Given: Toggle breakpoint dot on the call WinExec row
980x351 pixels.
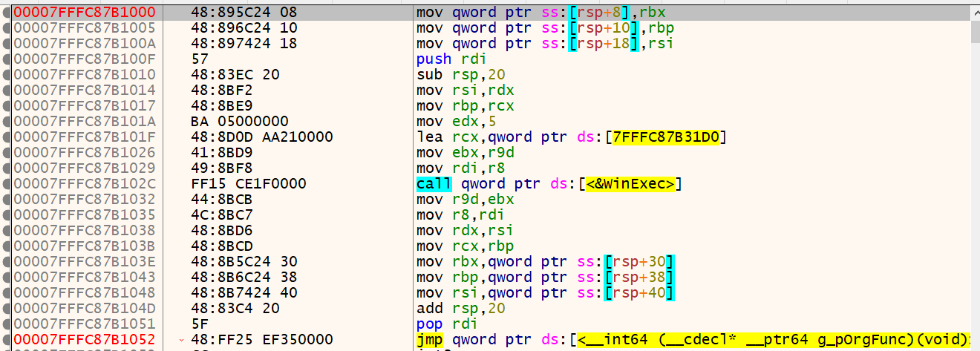Looking at the screenshot, I should click(7, 184).
